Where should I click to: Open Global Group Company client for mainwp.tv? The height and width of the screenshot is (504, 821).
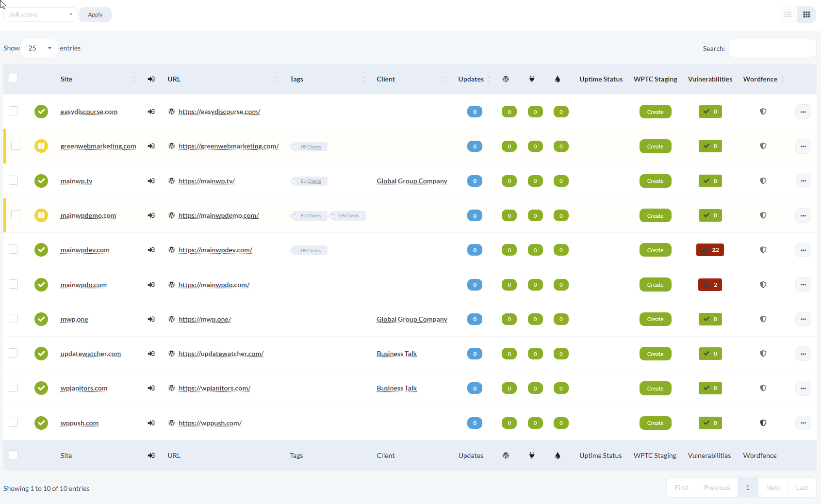(x=412, y=181)
